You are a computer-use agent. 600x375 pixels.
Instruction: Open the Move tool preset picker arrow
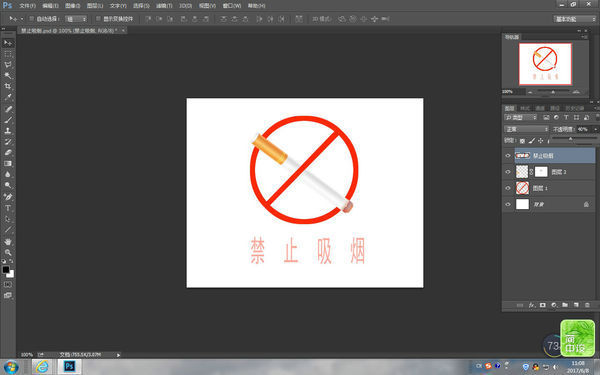pyautogui.click(x=22, y=19)
